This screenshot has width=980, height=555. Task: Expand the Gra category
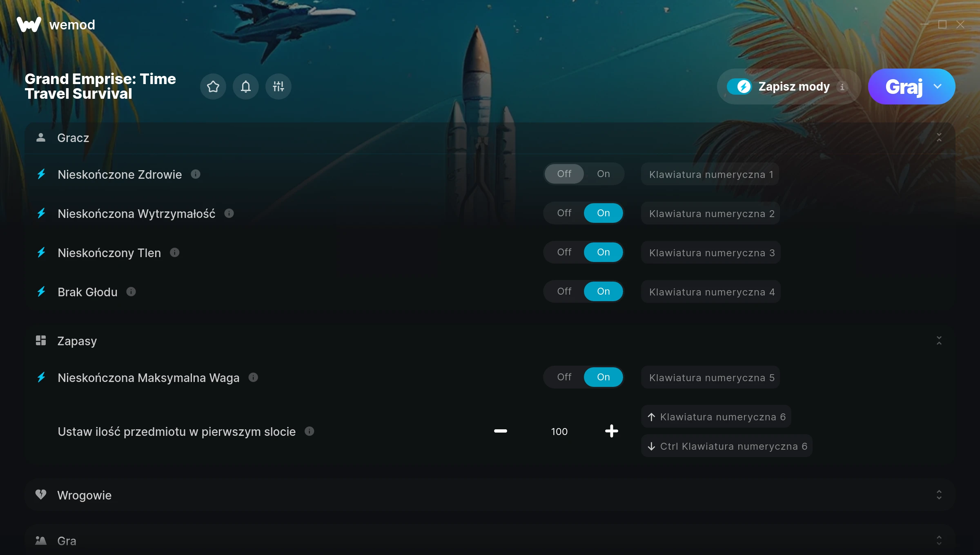tap(939, 540)
